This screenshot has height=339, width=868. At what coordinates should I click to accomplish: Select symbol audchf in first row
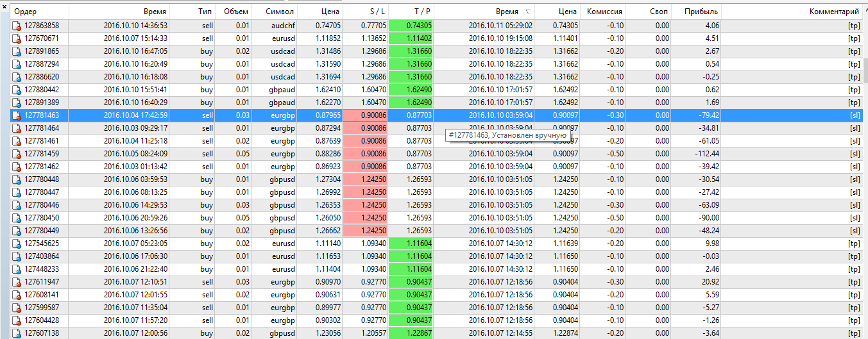(283, 26)
